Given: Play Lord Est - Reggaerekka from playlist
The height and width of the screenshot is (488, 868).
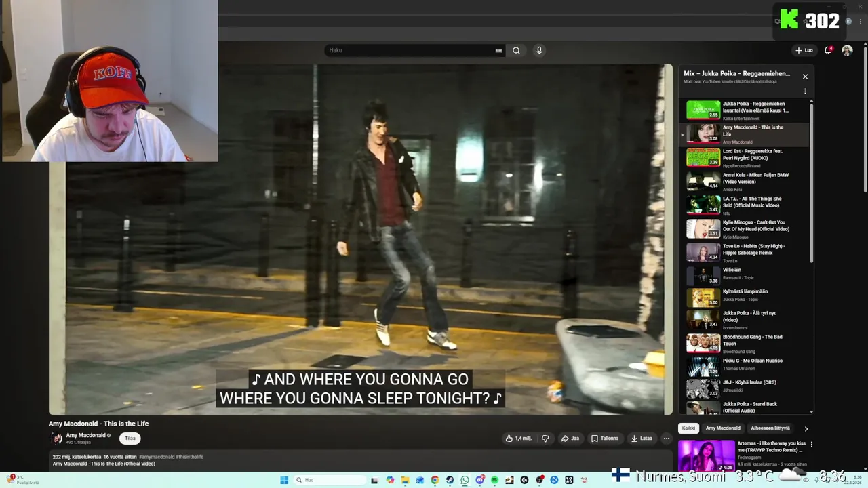Looking at the screenshot, I should 745,158.
